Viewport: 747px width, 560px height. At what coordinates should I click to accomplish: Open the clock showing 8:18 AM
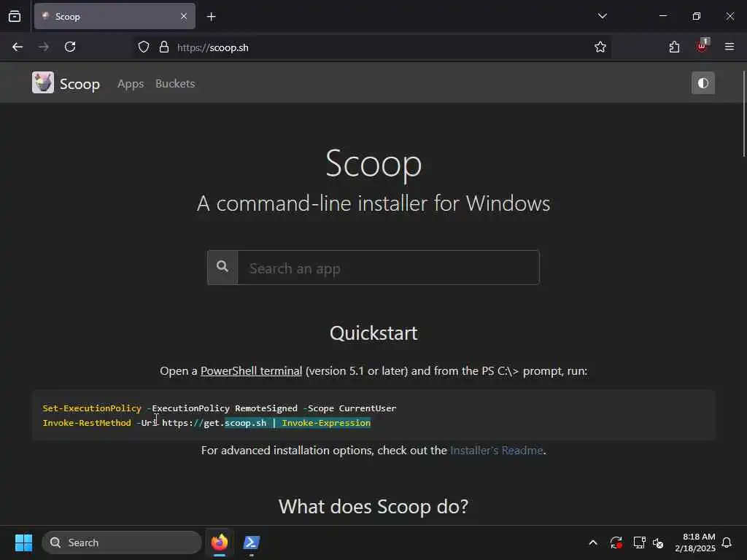click(695, 542)
